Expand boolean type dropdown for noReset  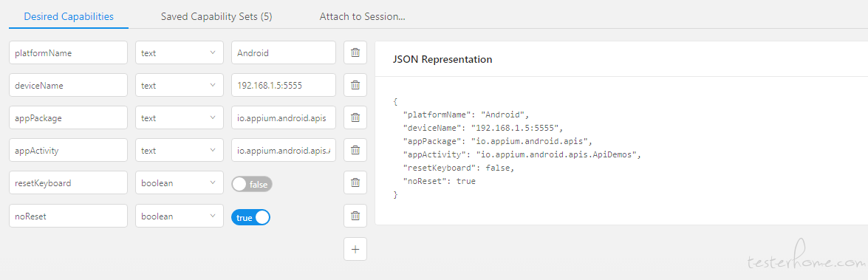[x=180, y=215]
